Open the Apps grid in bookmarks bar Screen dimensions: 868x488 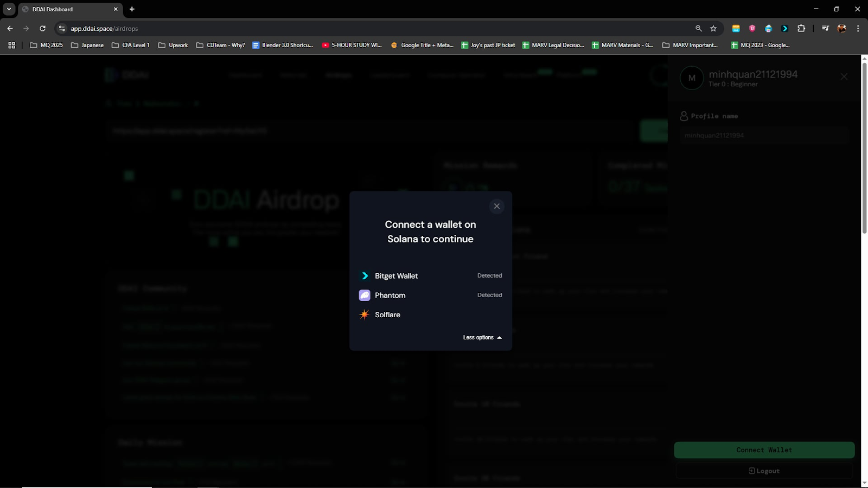[x=11, y=45]
